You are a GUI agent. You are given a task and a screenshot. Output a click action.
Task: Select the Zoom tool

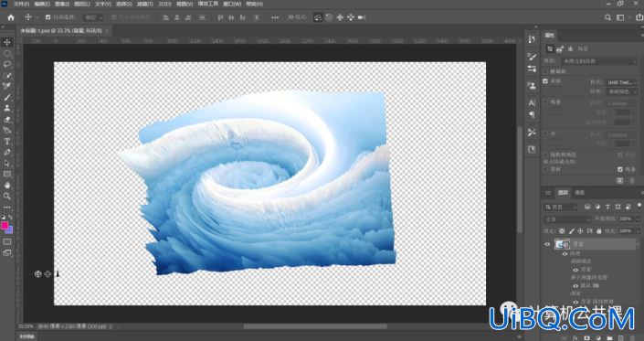click(x=7, y=196)
